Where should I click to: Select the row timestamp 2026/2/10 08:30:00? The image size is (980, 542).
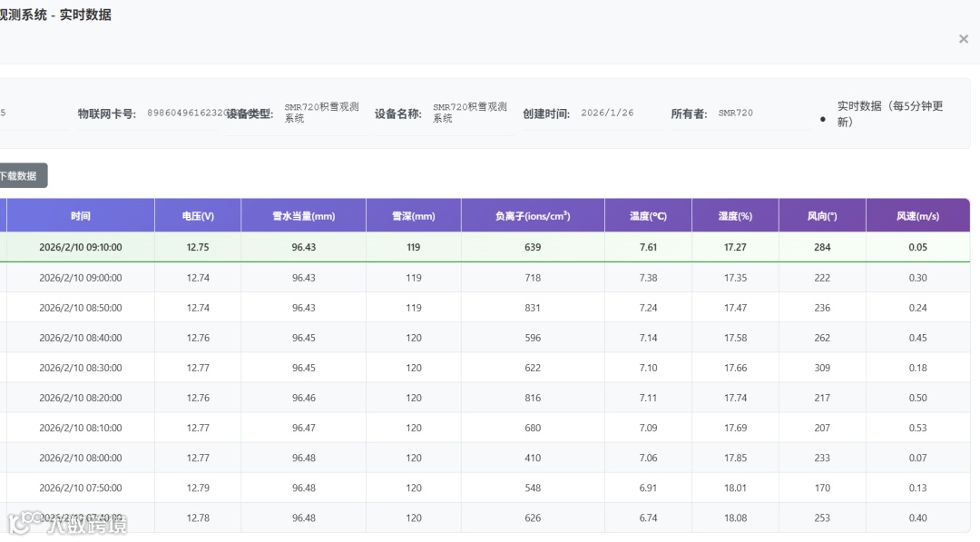click(x=81, y=368)
